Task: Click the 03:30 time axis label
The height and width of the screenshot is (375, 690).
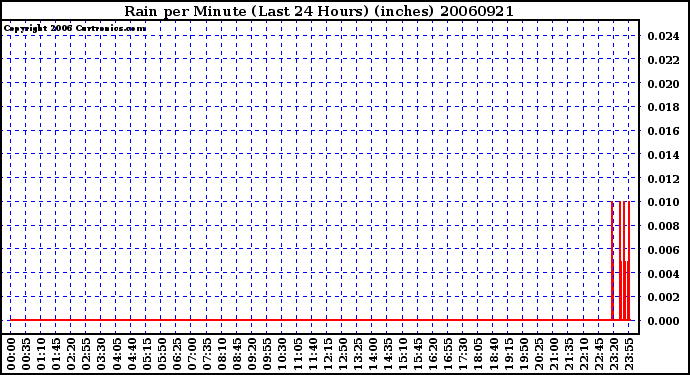Action: click(x=101, y=354)
